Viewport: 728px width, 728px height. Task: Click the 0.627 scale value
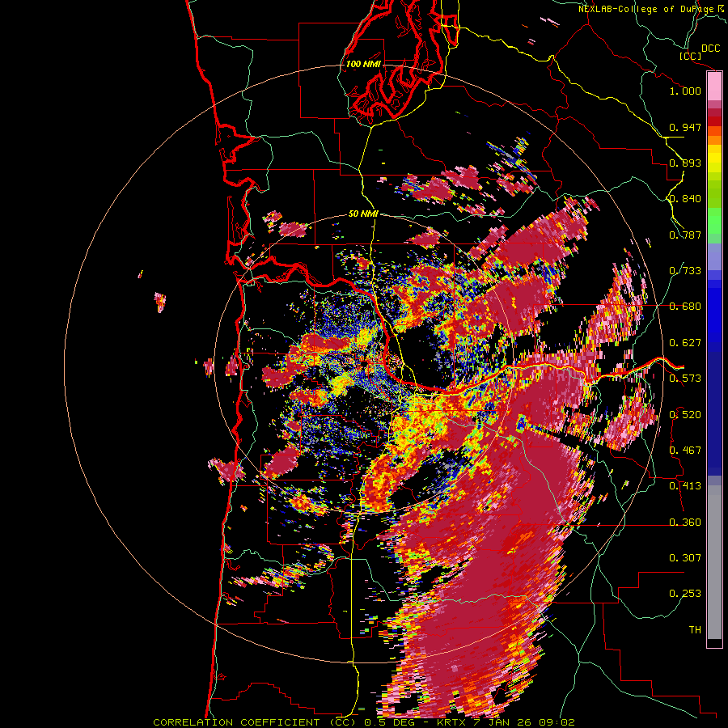pos(685,343)
